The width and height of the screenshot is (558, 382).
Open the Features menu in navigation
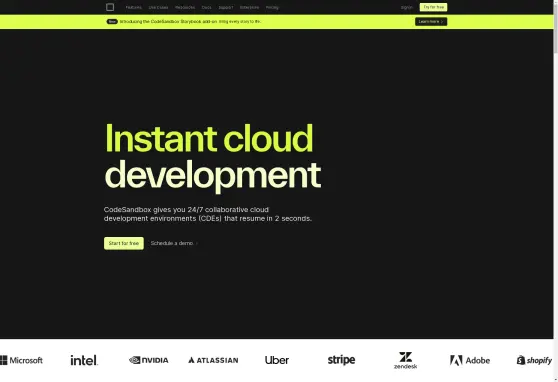[x=133, y=7]
